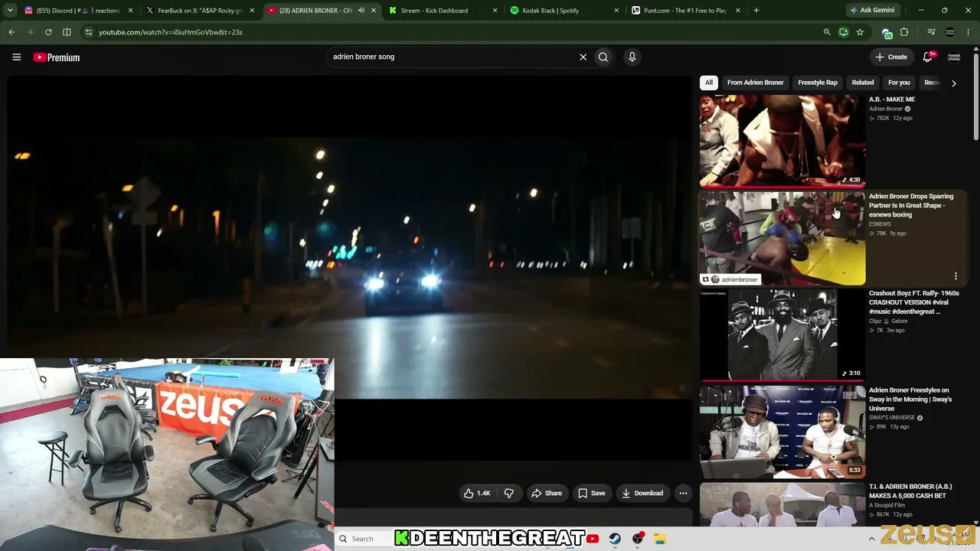Filter by Freestyle Rap chip
980x551 pixels.
[x=818, y=83]
